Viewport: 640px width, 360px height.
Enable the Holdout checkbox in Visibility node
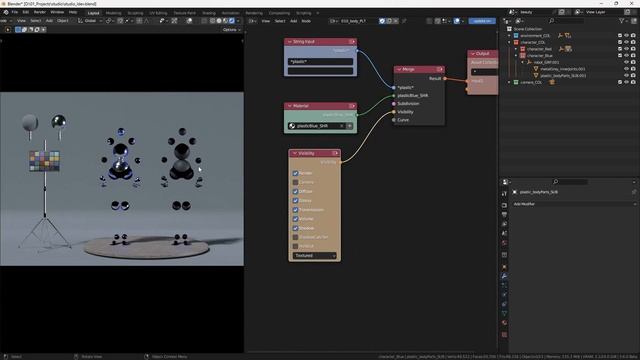click(296, 246)
